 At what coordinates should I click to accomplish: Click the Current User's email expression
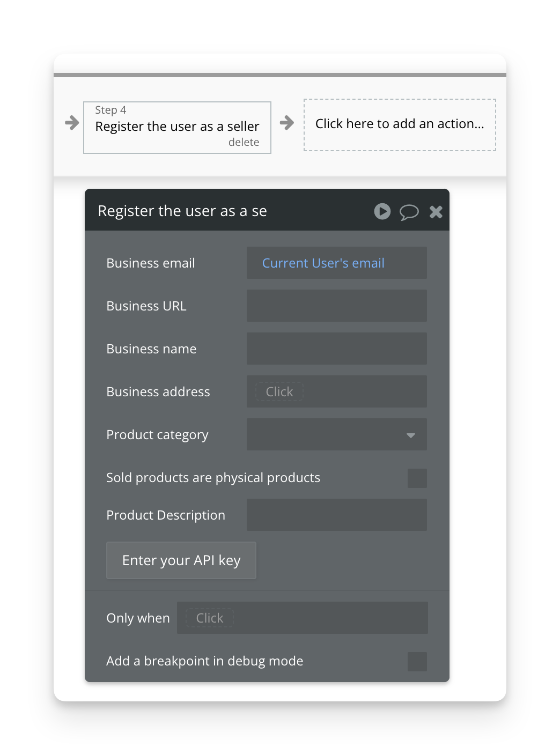click(x=323, y=263)
